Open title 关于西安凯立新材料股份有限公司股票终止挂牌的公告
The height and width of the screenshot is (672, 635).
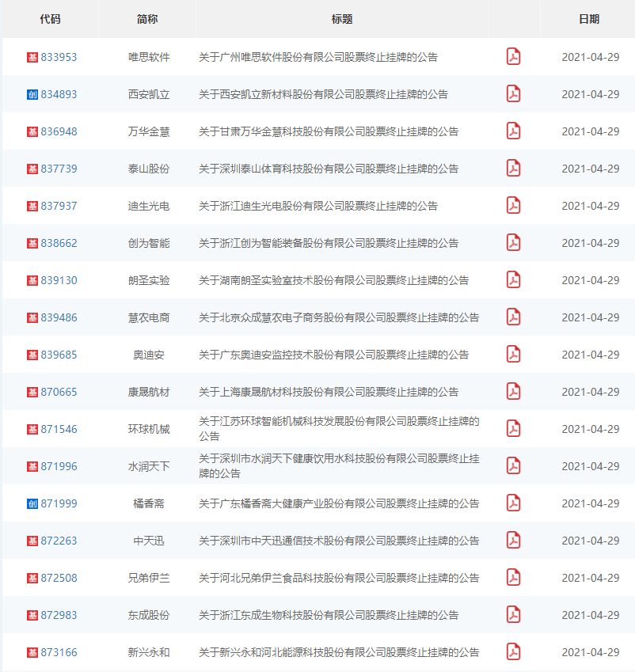tap(323, 94)
